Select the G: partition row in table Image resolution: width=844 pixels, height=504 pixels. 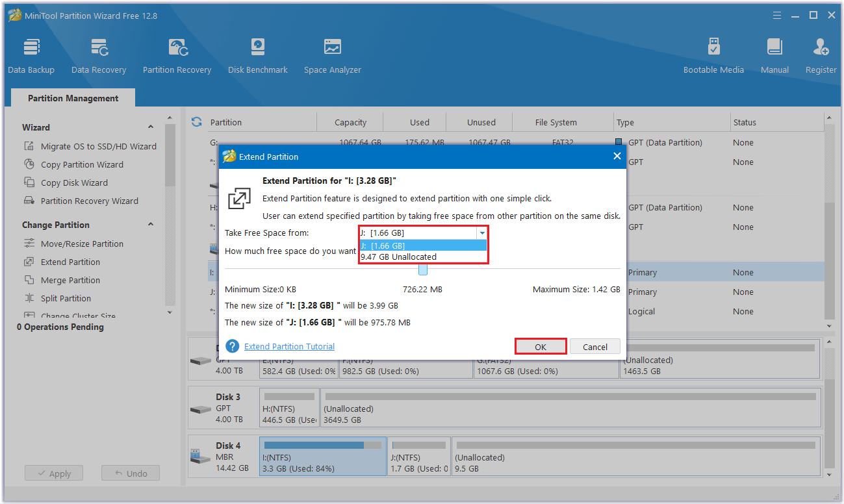coord(516,142)
